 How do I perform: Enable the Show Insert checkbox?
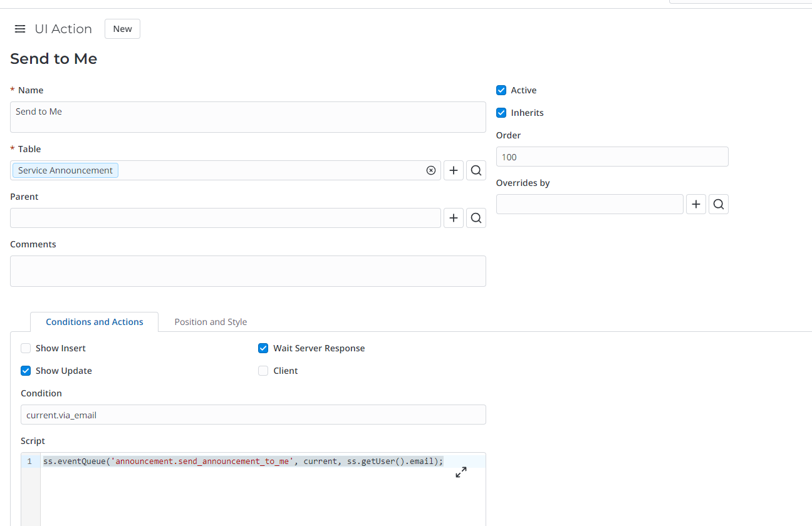[26, 348]
